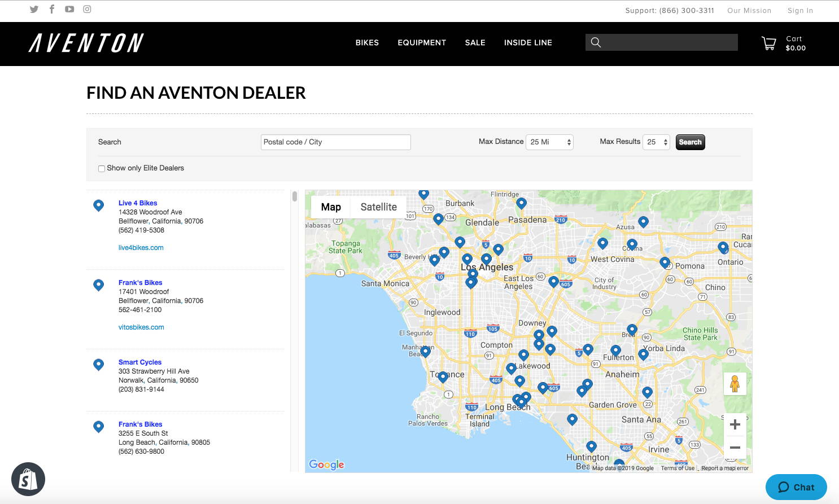Switch to Map view tab
Viewport: 839px width, 504px height.
click(331, 207)
